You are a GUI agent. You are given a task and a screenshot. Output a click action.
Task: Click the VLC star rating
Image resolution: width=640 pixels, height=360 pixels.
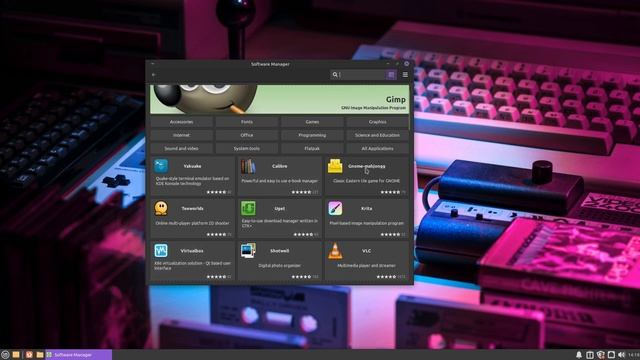tap(386, 277)
